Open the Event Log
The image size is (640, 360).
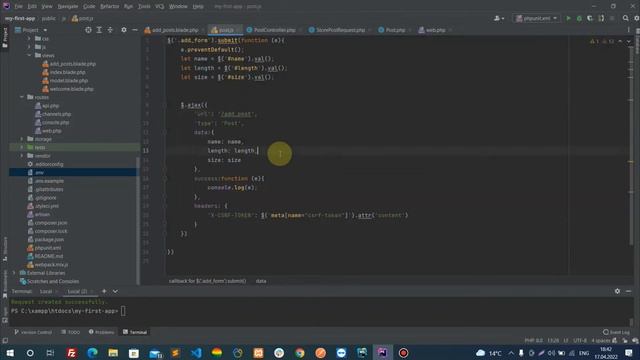pos(616,332)
